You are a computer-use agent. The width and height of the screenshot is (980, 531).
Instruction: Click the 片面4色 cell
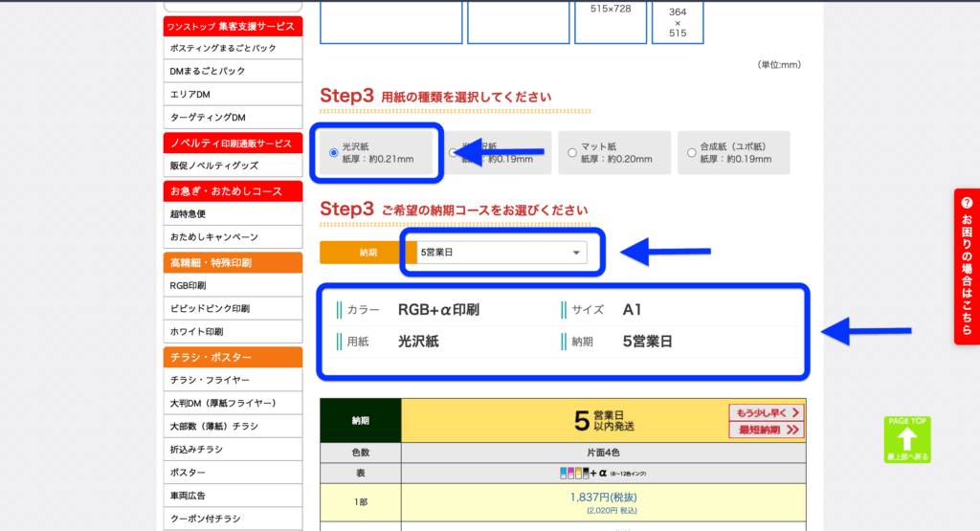603,453
